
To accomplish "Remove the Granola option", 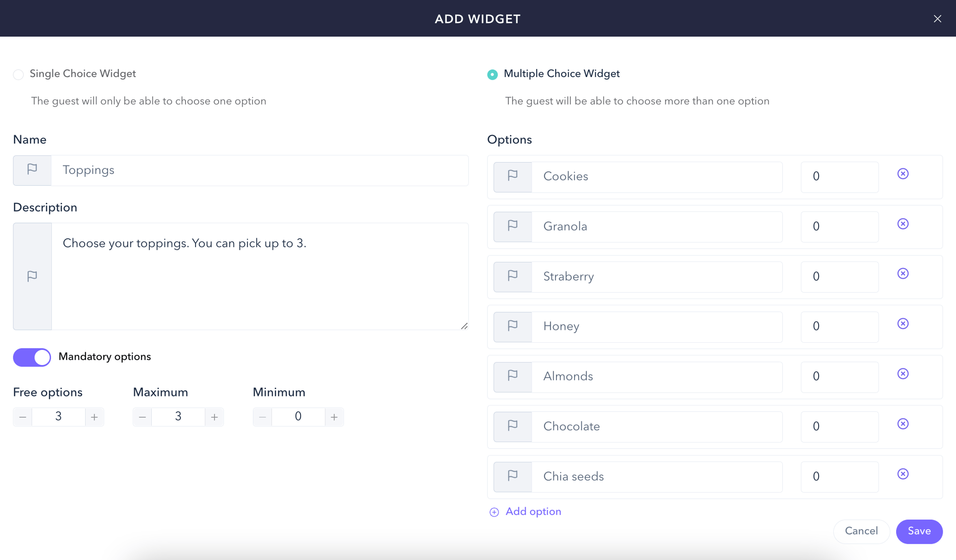I will tap(903, 223).
